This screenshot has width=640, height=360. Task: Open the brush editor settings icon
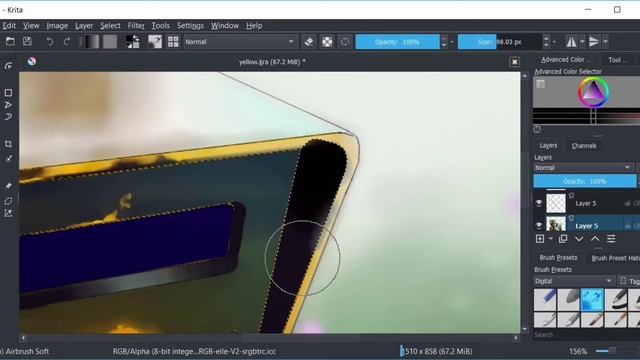point(155,42)
